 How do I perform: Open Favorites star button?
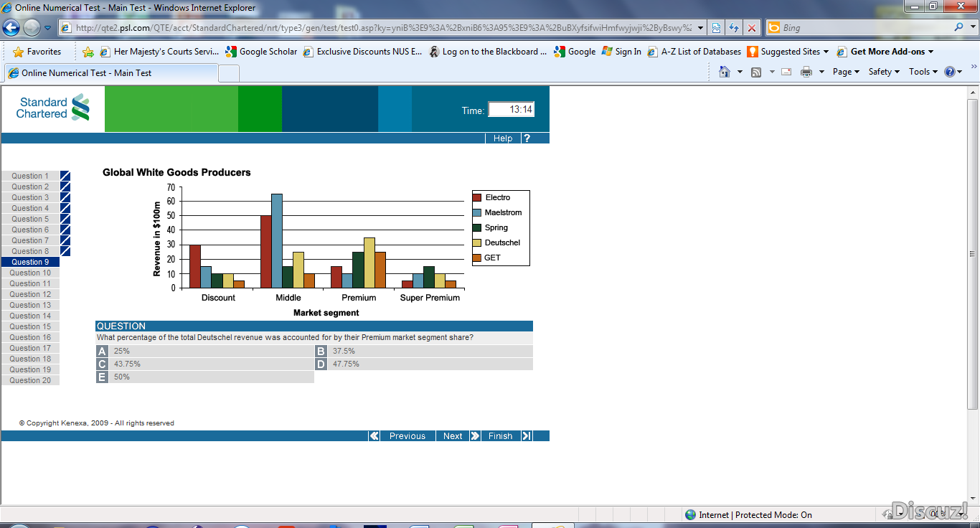coord(37,52)
